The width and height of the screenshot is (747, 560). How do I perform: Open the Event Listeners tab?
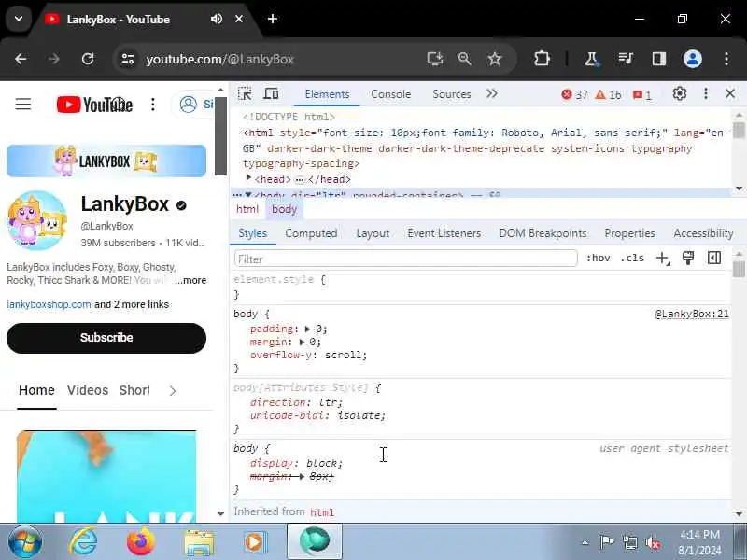(x=444, y=233)
